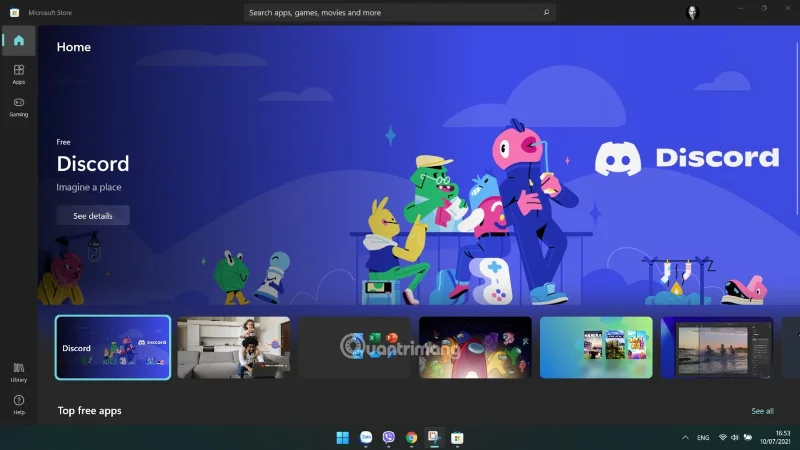Open battery status in system tray
Screen dimensions: 800x450
[x=748, y=437]
